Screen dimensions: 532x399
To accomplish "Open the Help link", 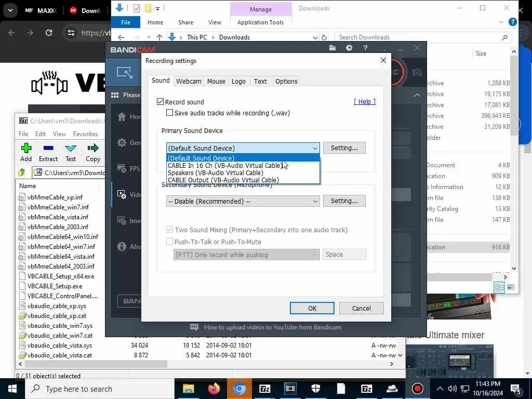I will click(364, 101).
